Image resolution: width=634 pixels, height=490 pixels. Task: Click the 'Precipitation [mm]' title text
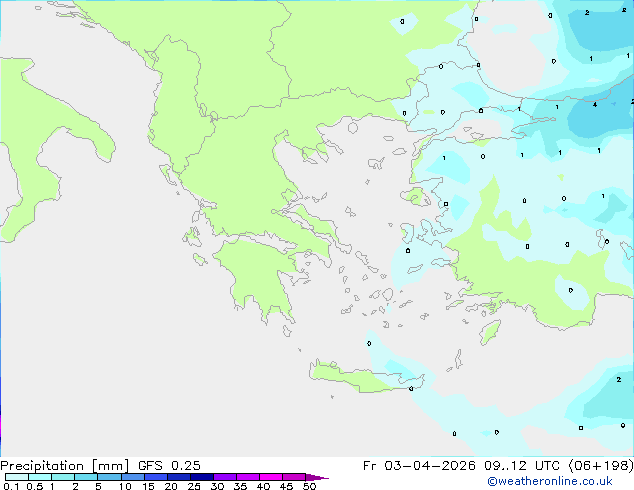pos(64,466)
